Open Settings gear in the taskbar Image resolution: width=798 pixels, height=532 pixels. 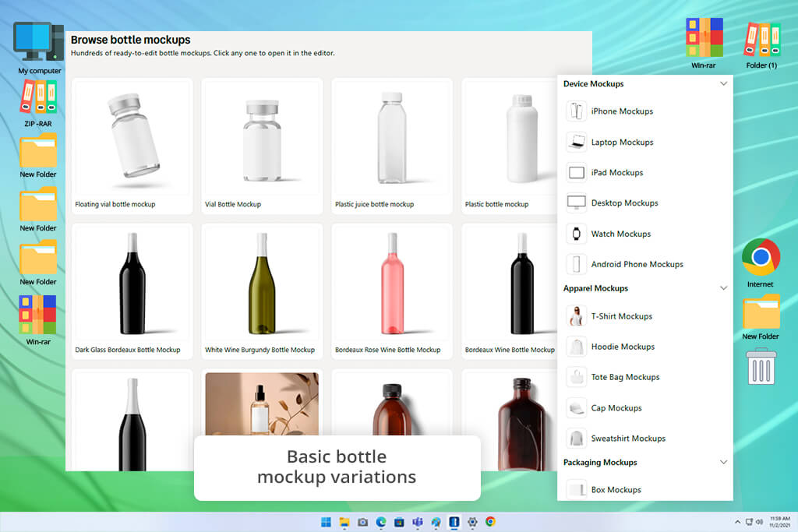click(x=472, y=522)
